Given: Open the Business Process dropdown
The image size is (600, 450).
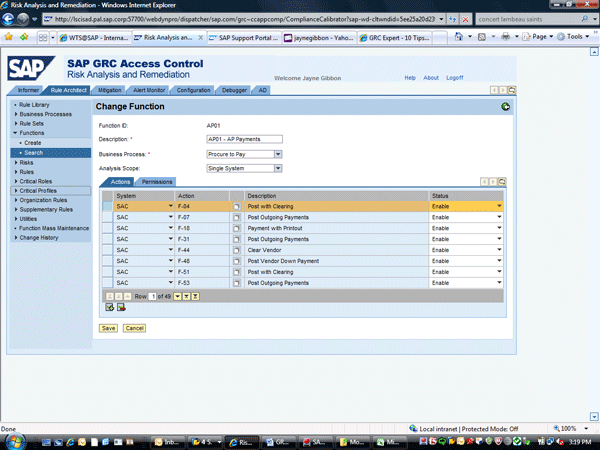Looking at the screenshot, I should click(278, 154).
